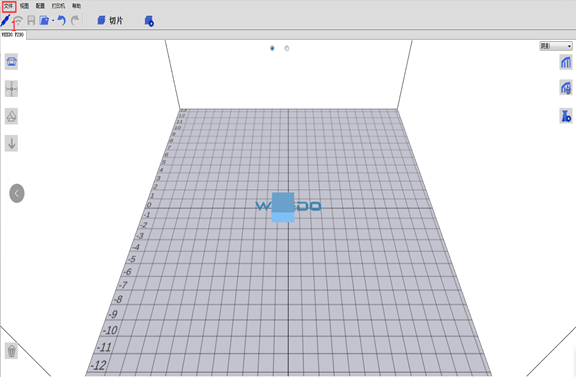The width and height of the screenshot is (576, 377).
Task: Open the view mode dropdown at top right
Action: pos(556,46)
